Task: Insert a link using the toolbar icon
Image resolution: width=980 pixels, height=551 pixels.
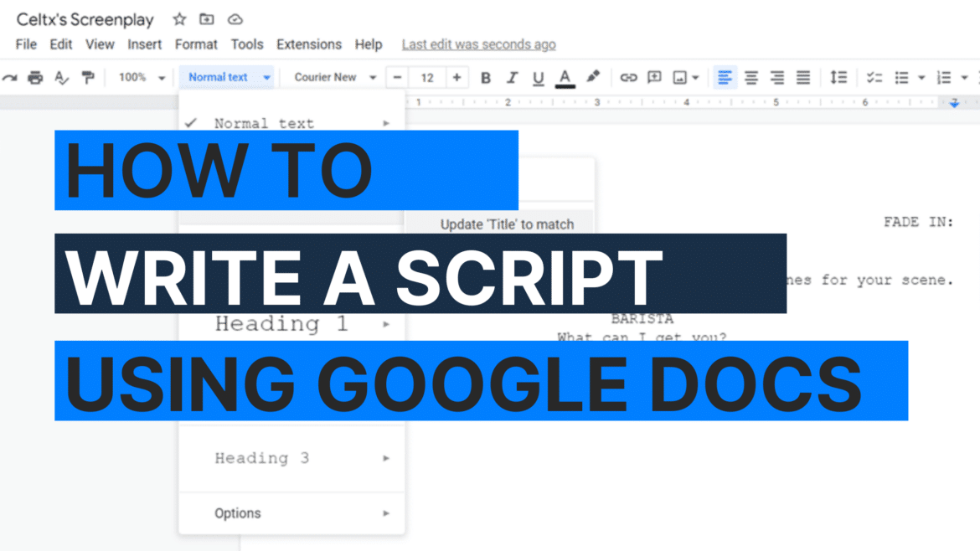Action: tap(629, 77)
